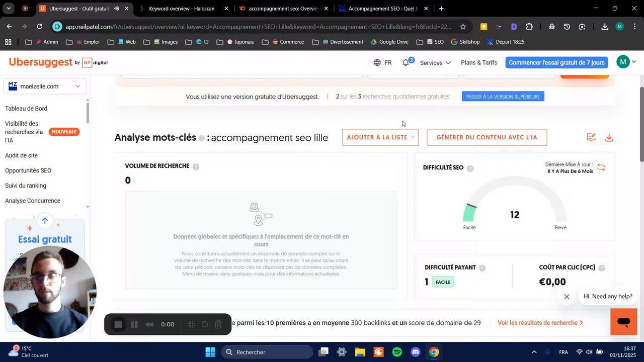
Task: Show hidden system tray icons chevron
Action: pyautogui.click(x=534, y=352)
